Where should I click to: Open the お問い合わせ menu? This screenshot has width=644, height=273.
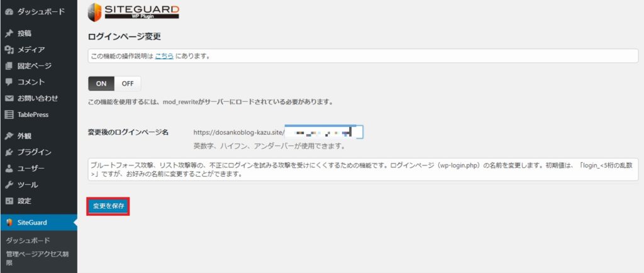click(38, 99)
